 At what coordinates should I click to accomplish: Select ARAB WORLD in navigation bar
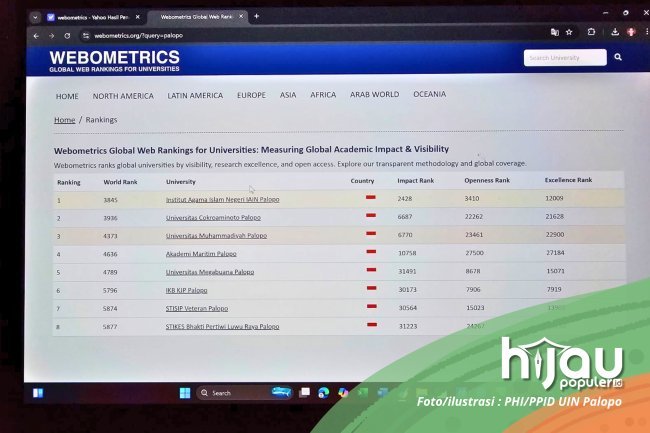(x=374, y=95)
